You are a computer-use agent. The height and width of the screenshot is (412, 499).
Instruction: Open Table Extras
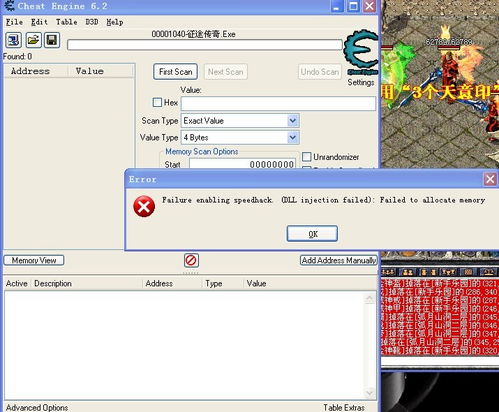coord(344,407)
